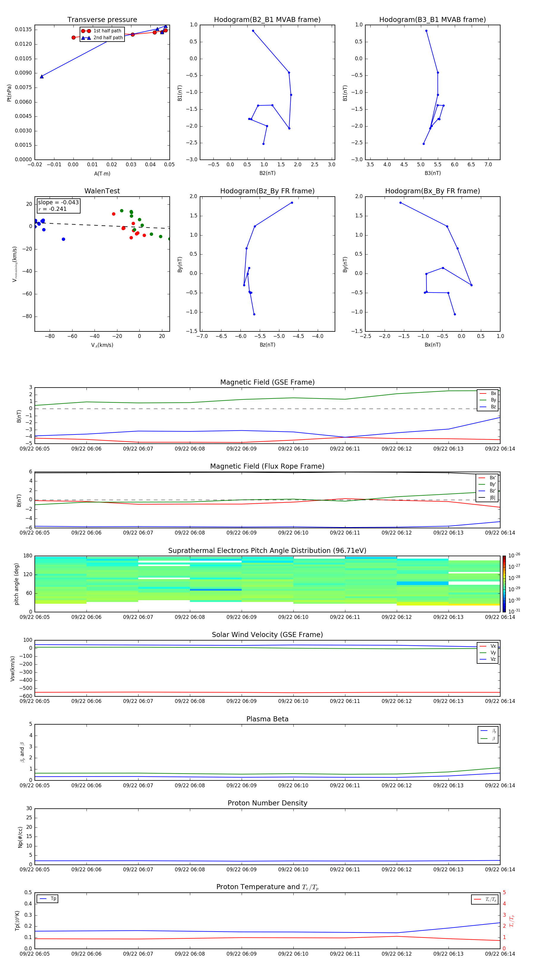Click the By' legend entry in Flux Rope panel
The height and width of the screenshot is (980, 535).
click(487, 484)
